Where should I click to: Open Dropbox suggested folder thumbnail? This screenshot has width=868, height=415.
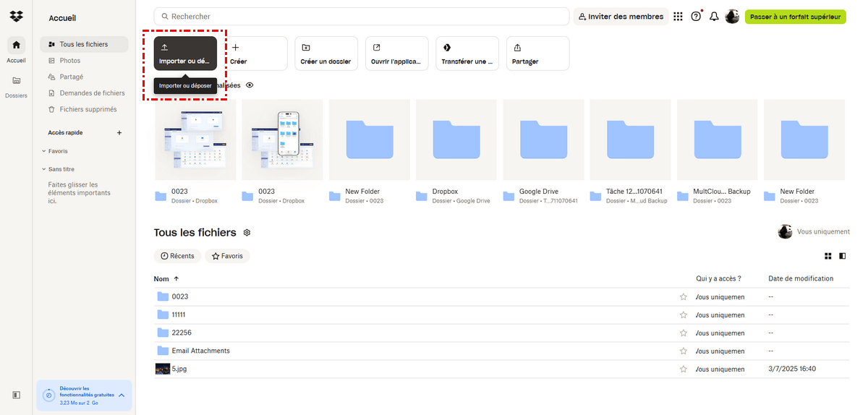pyautogui.click(x=456, y=140)
